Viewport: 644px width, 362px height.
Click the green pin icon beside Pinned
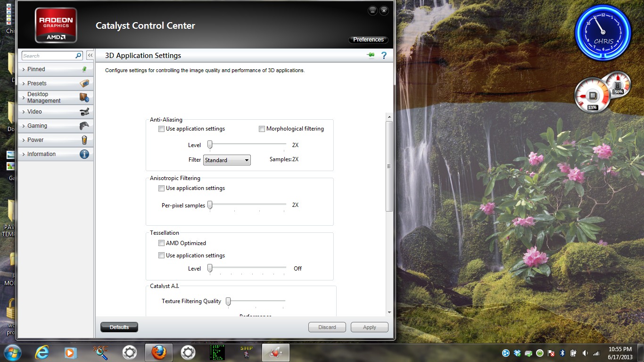[x=84, y=69]
